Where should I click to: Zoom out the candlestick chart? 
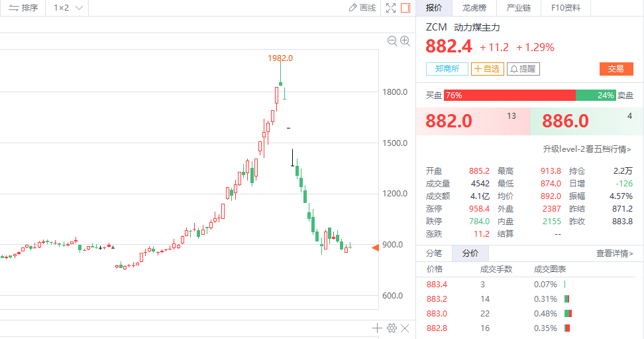click(392, 41)
